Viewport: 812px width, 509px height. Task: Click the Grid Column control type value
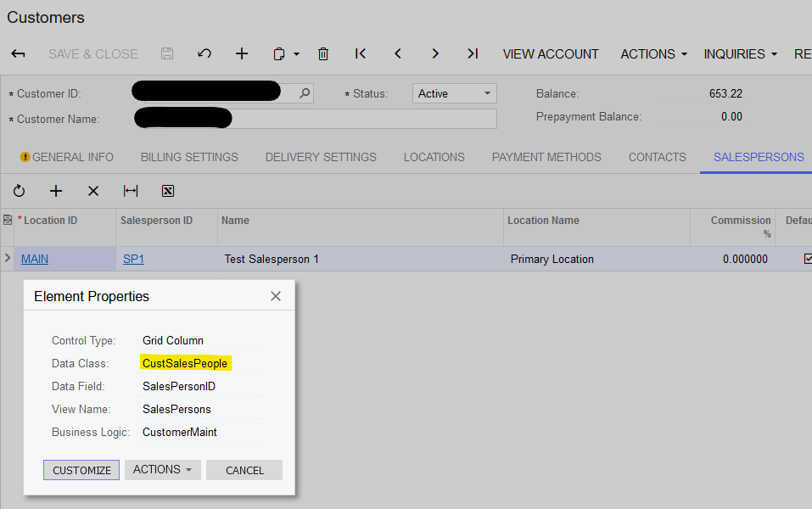click(x=173, y=340)
